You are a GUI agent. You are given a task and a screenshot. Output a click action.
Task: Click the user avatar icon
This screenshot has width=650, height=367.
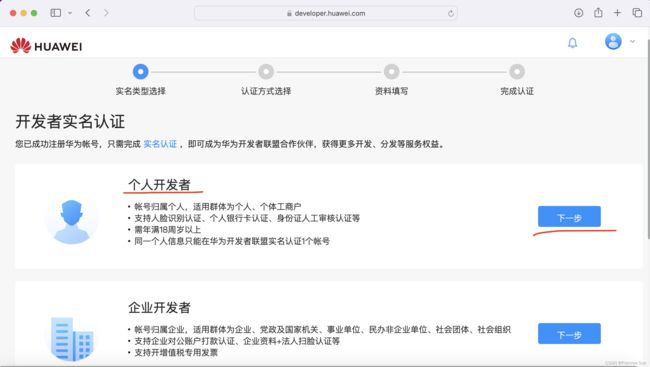pos(613,41)
